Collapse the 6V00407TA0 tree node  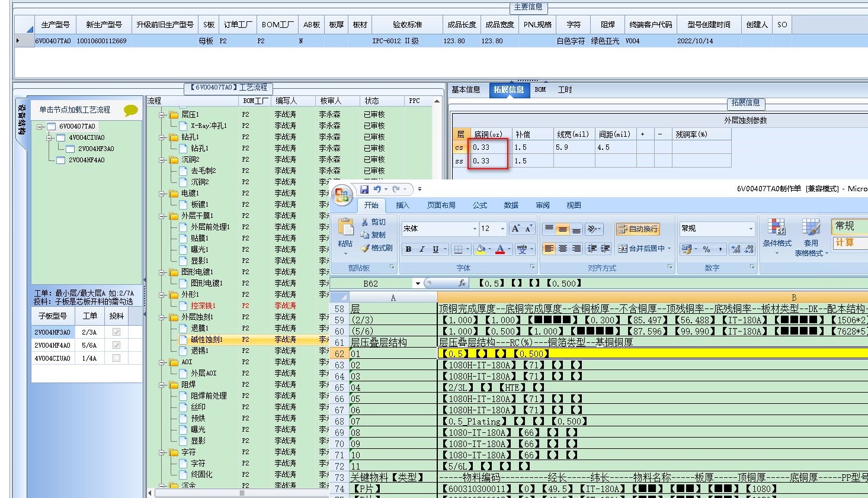(40, 127)
